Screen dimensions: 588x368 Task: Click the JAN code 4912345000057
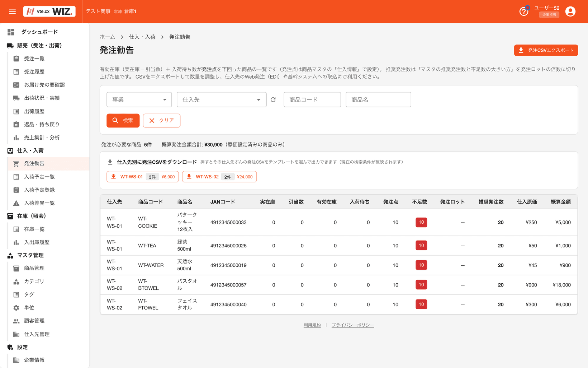[x=228, y=285]
